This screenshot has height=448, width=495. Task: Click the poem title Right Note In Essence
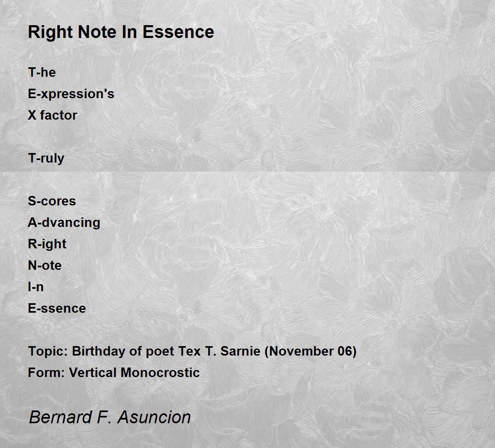click(121, 32)
